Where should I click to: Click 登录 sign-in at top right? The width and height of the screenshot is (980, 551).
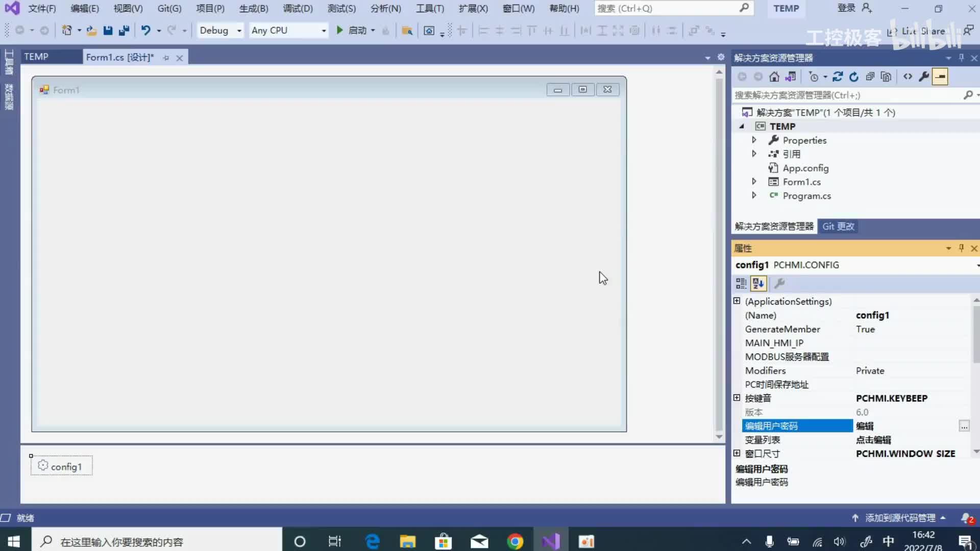coord(846,8)
